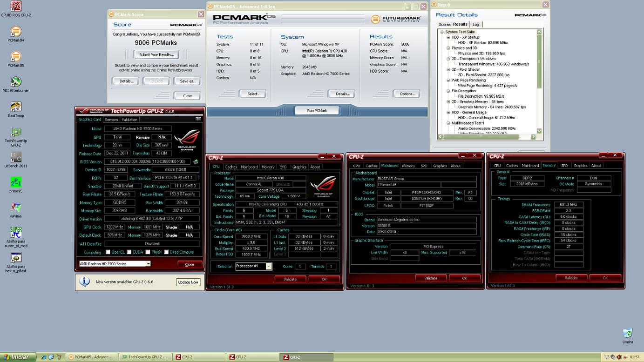Collapse the Web Page Rendering node
Image resolution: width=644 pixels, height=362 pixels.
click(x=448, y=80)
